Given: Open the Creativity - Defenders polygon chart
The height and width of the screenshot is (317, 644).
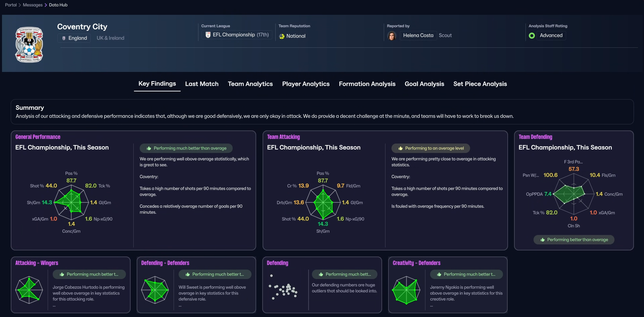Looking at the screenshot, I should [x=406, y=290].
